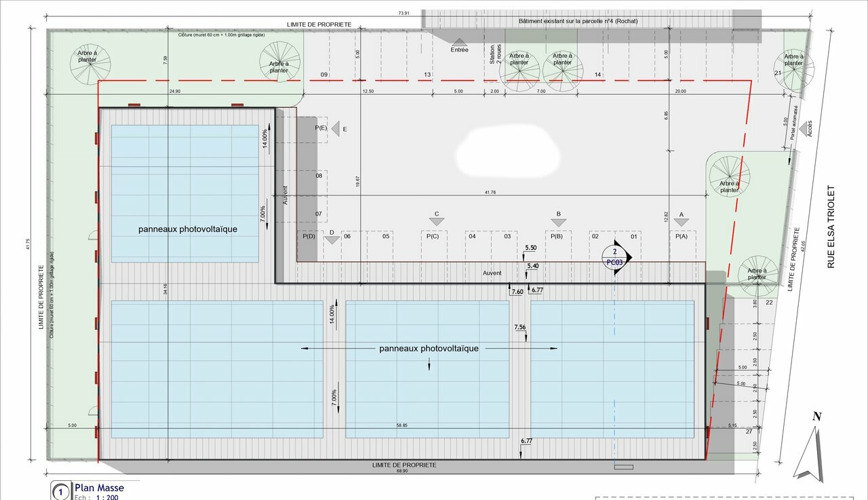This screenshot has height=500, width=868.
Task: Select parking space number 08
Action: tap(318, 176)
